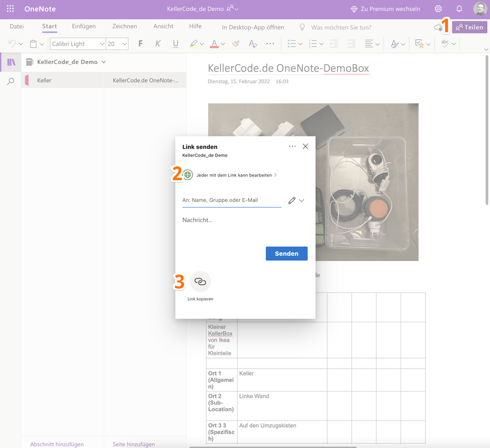The image size is (490, 448).
Task: Open the notifications bell
Action: coord(459,9)
